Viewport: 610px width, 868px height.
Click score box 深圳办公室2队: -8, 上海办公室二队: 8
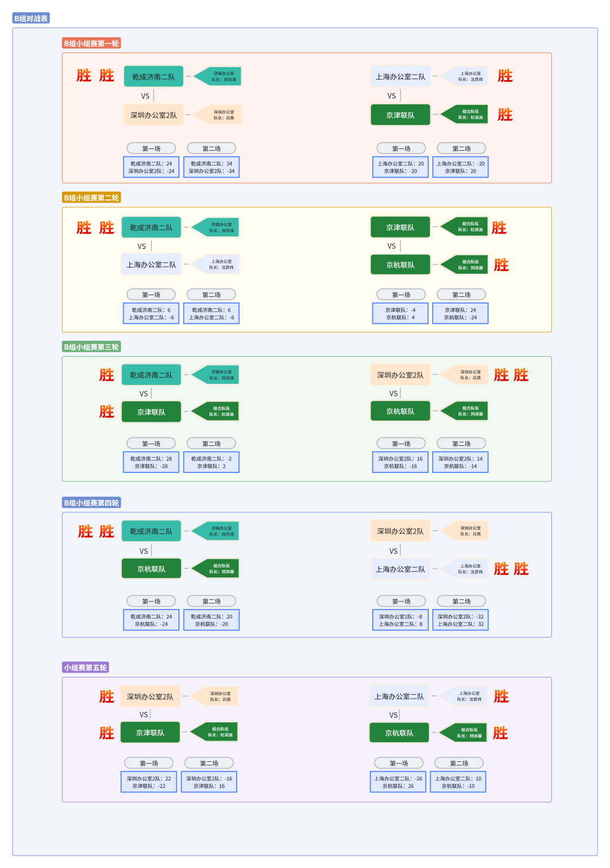(400, 620)
